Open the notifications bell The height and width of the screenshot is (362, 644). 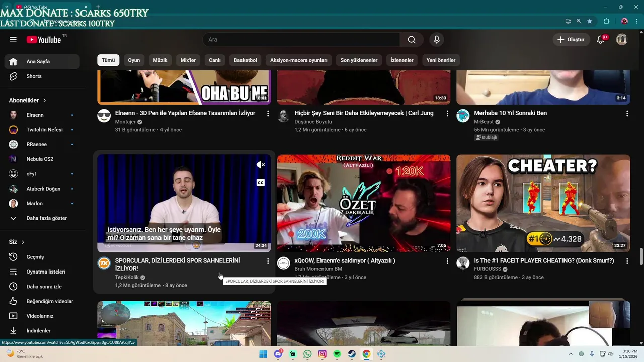coord(600,40)
